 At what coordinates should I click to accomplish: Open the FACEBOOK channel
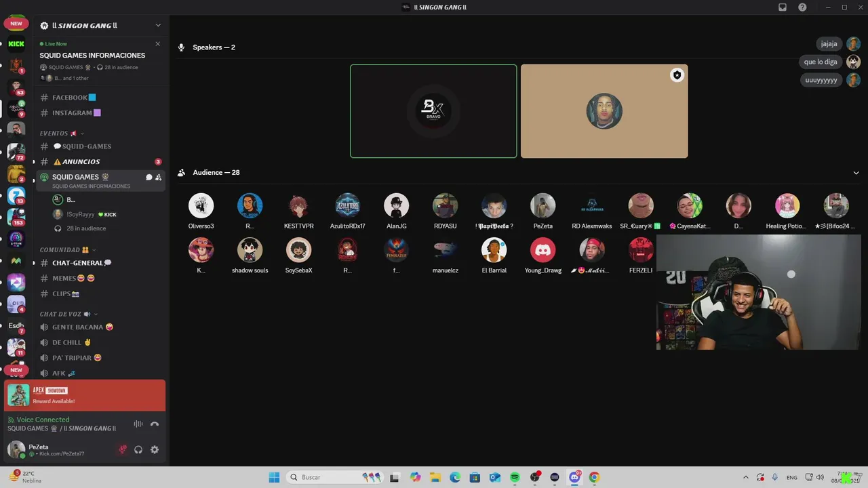pyautogui.click(x=101, y=98)
